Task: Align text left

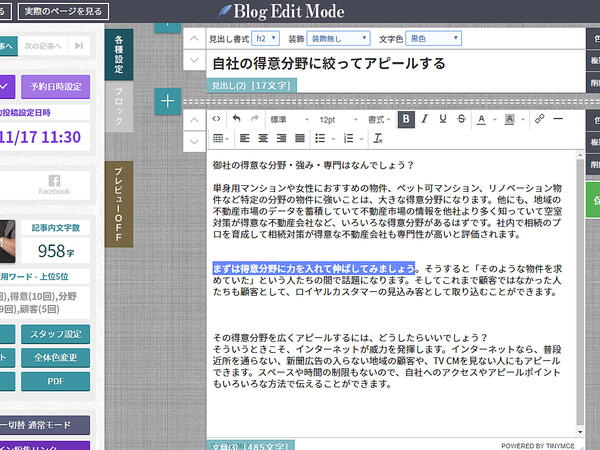Action: pos(245,138)
